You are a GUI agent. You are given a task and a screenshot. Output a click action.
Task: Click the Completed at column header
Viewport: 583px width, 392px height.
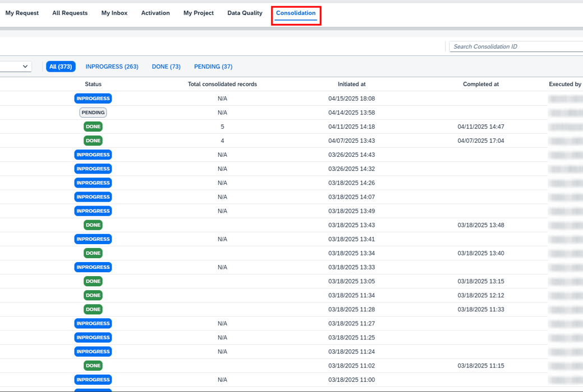(481, 85)
